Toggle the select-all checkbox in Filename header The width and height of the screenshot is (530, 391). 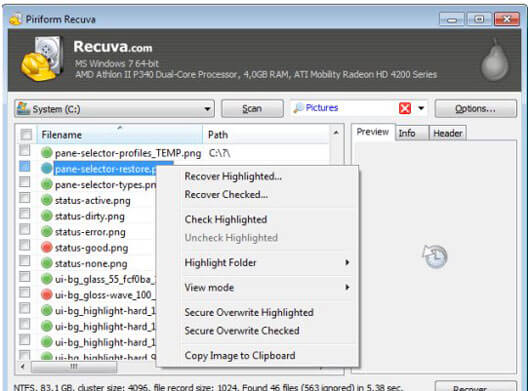tap(26, 135)
